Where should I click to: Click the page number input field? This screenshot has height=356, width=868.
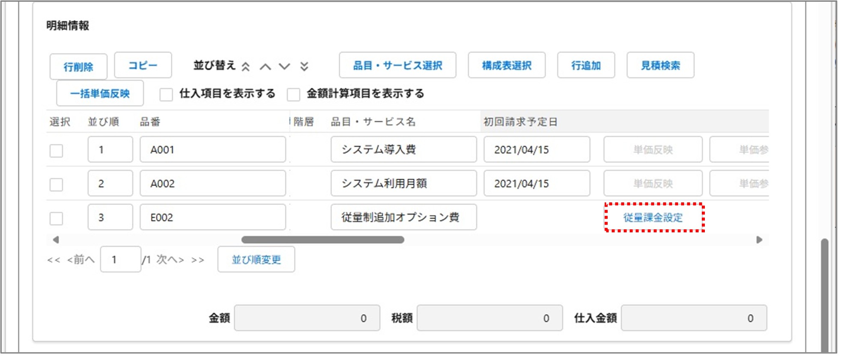[121, 259]
